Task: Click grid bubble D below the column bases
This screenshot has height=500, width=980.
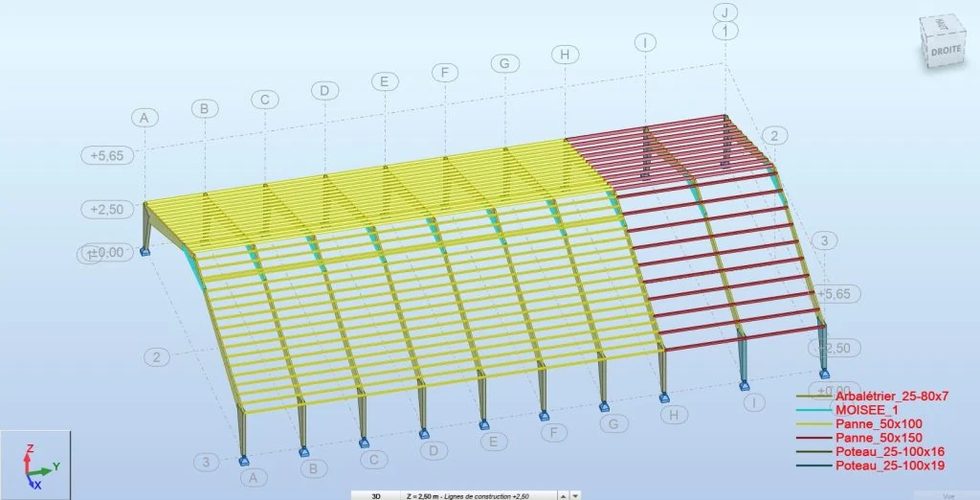Action: [x=434, y=450]
